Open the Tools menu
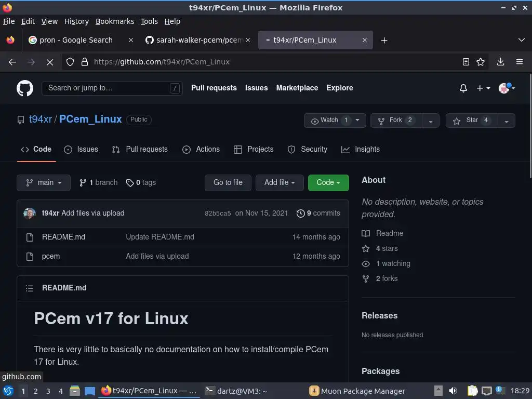Screen dimensions: 532x399 149,21
